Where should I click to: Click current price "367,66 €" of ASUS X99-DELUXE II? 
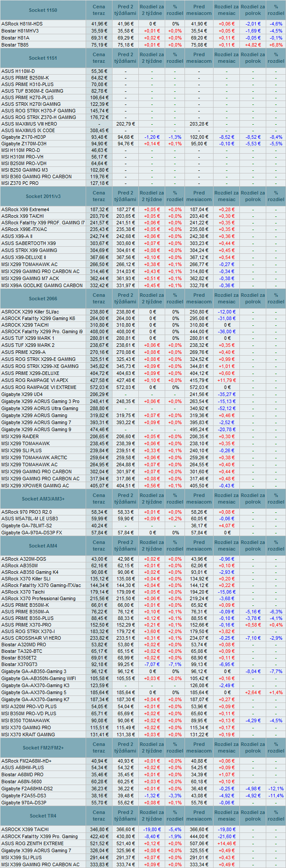coord(99,257)
